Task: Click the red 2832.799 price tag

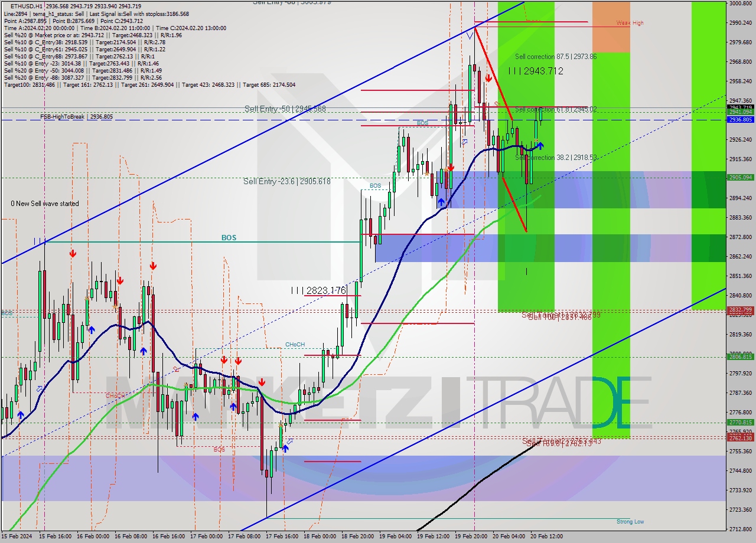Action: [x=740, y=310]
